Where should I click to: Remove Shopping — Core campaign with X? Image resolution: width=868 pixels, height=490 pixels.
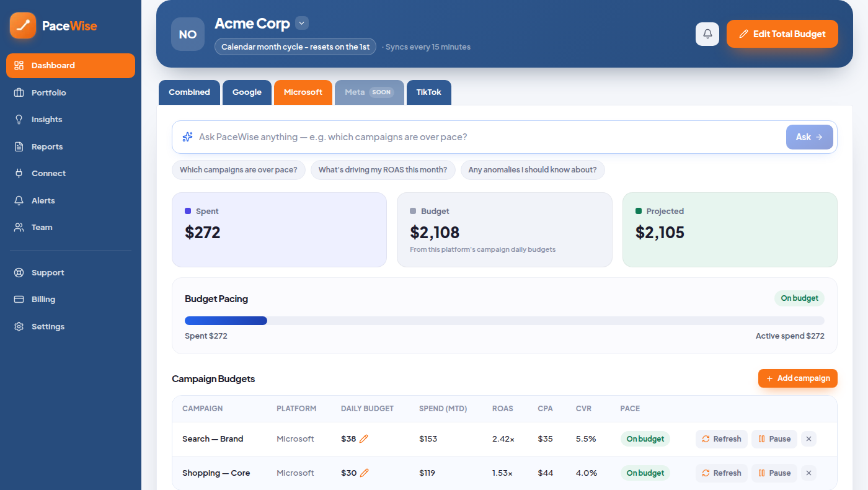[808, 473]
